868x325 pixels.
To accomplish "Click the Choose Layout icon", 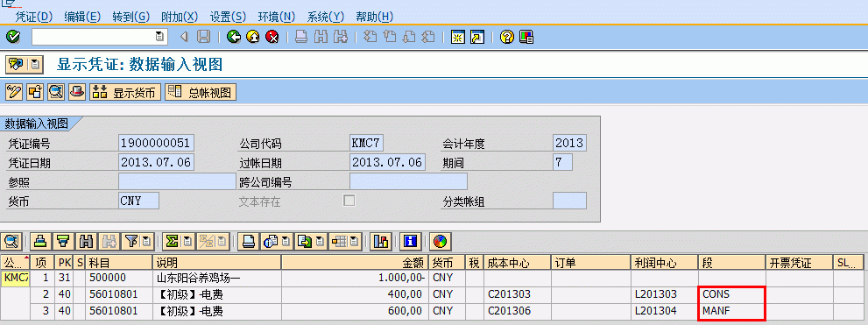I will pos(338,242).
